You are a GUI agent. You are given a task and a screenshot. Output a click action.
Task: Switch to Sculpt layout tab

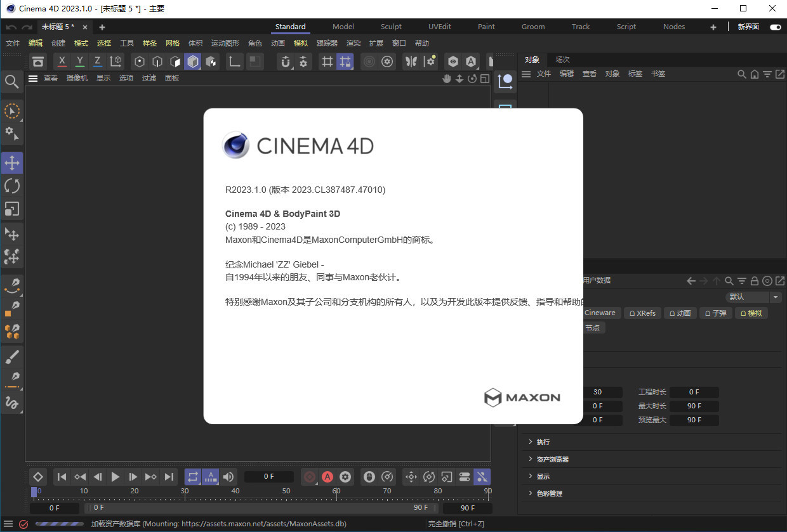pyautogui.click(x=391, y=27)
